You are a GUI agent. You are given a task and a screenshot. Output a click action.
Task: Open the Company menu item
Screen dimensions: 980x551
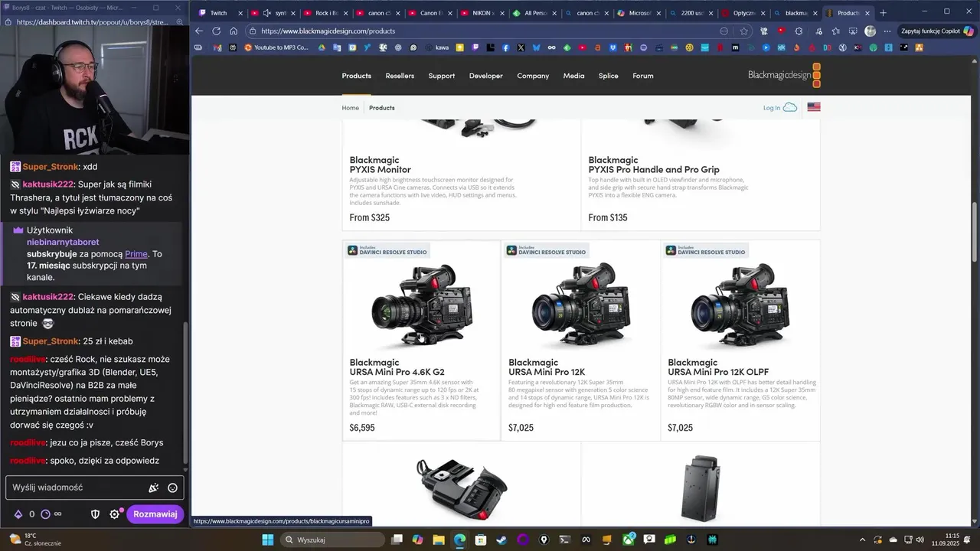533,76
